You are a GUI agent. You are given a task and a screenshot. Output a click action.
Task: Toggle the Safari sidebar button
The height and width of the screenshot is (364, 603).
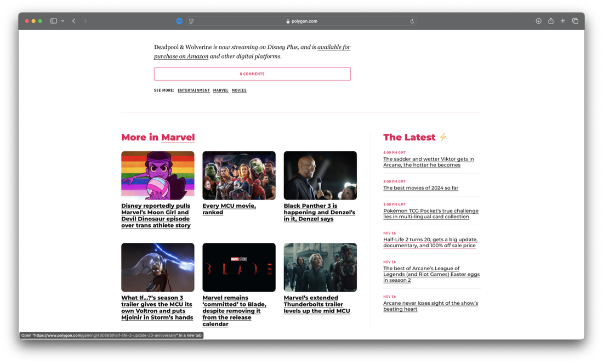click(54, 21)
